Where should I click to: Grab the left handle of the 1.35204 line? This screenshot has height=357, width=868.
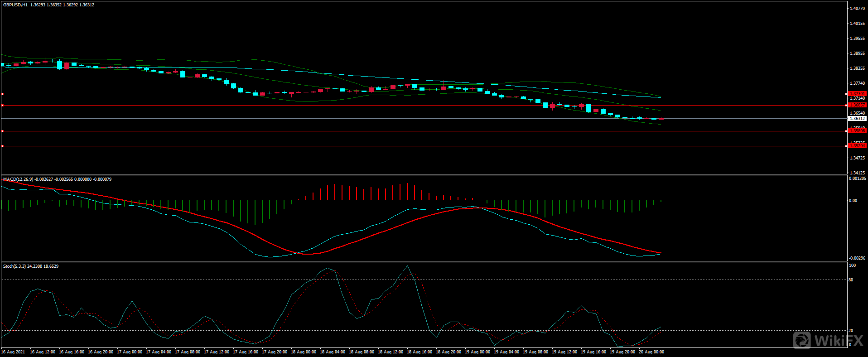tap(2, 146)
